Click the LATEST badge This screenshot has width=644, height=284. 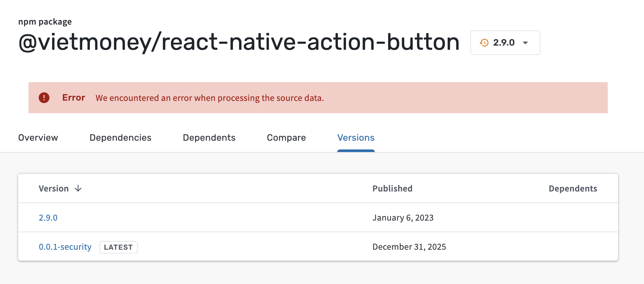118,247
